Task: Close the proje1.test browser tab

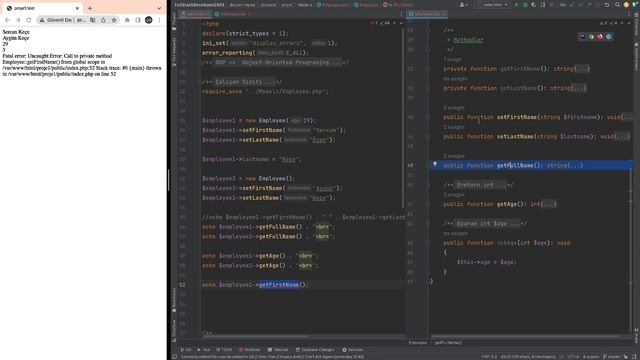Action: [77, 8]
